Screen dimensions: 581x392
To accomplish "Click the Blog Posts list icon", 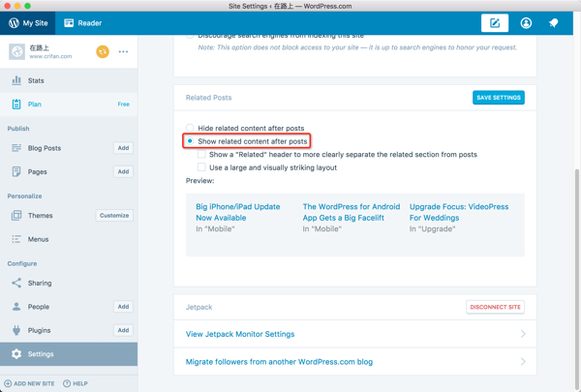I will [x=16, y=148].
